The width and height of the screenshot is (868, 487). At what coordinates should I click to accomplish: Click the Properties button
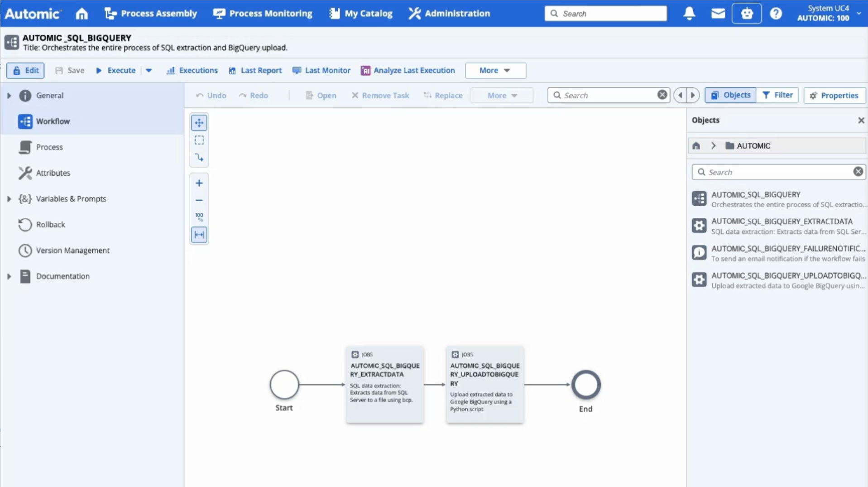point(834,96)
